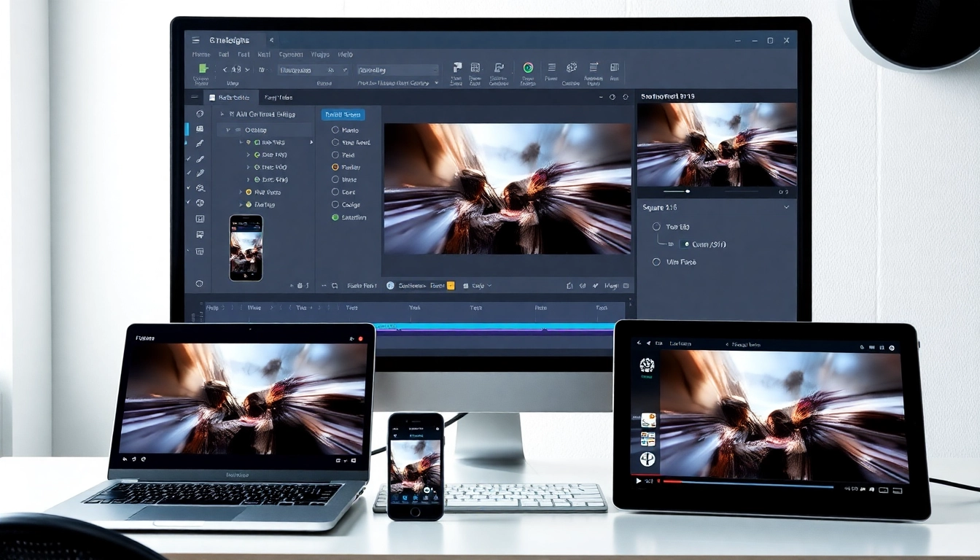Expand the last tree item above the phone thumbnail

(241, 205)
